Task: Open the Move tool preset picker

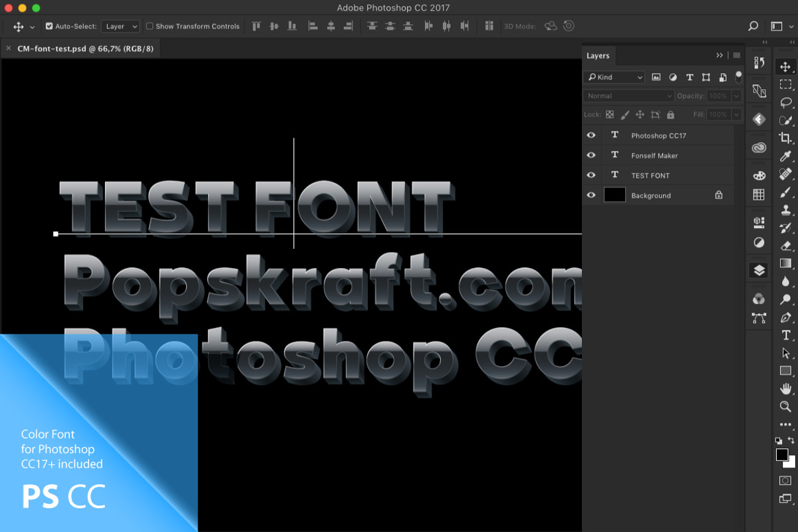Action: point(32,27)
